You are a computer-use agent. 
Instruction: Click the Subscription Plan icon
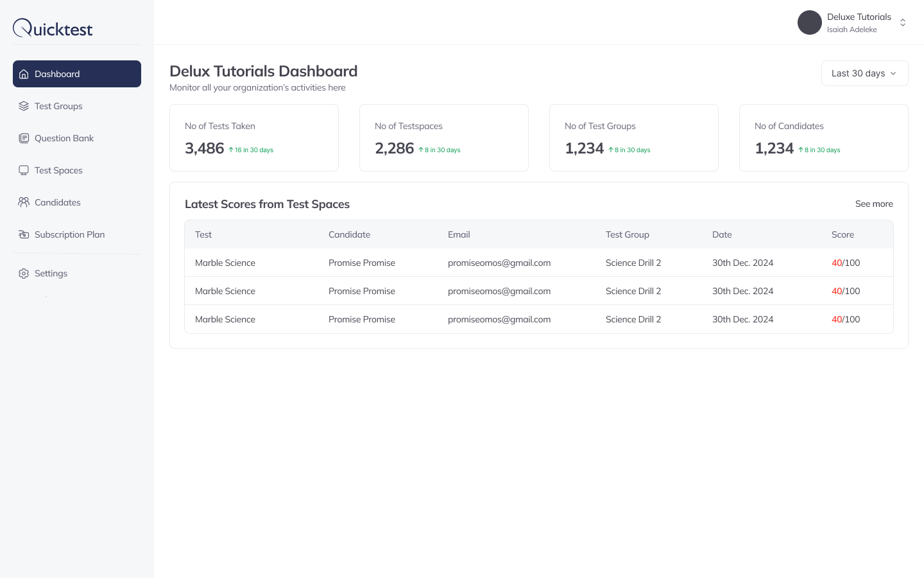point(24,234)
